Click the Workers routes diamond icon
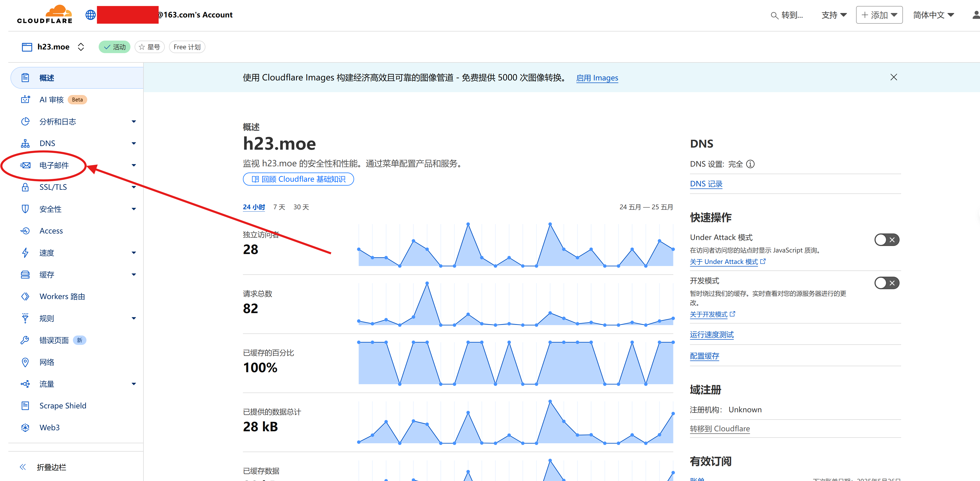The height and width of the screenshot is (481, 980). tap(26, 296)
